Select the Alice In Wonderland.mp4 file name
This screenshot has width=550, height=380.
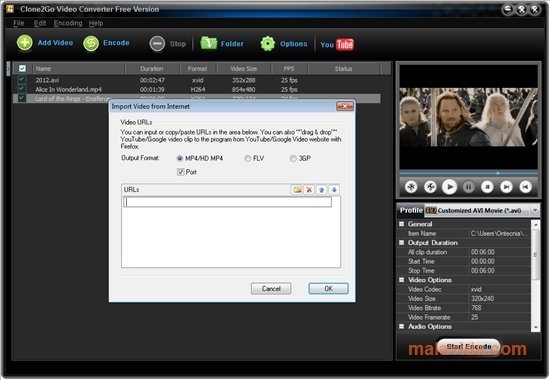tap(68, 89)
